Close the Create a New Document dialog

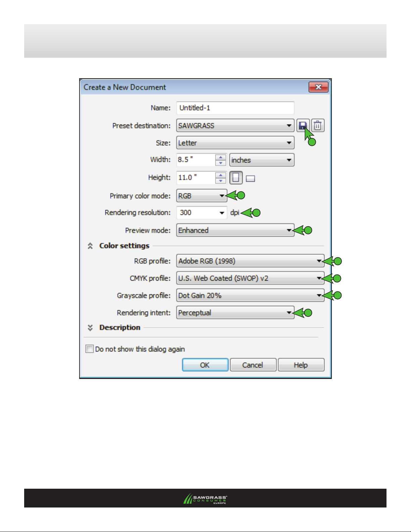point(318,87)
